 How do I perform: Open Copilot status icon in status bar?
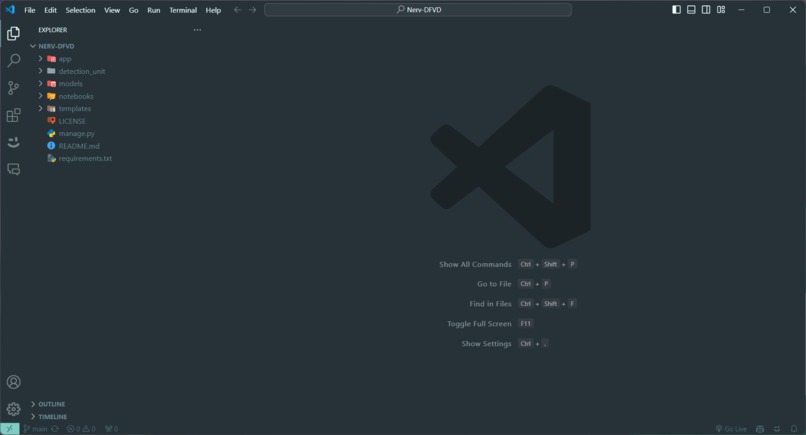click(760, 429)
